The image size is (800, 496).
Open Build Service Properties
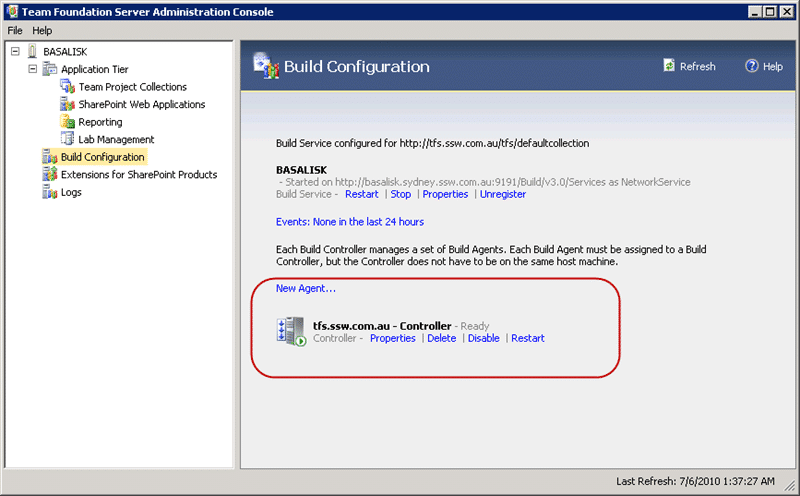click(x=445, y=194)
